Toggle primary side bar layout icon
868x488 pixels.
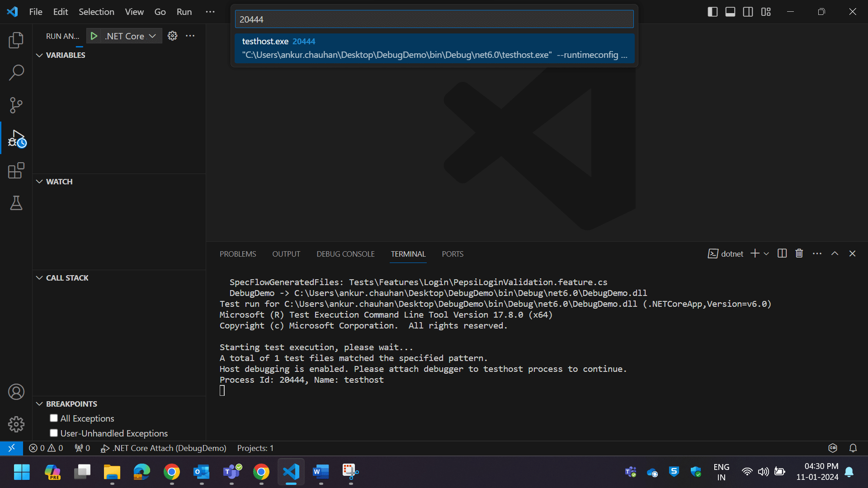pos(712,12)
